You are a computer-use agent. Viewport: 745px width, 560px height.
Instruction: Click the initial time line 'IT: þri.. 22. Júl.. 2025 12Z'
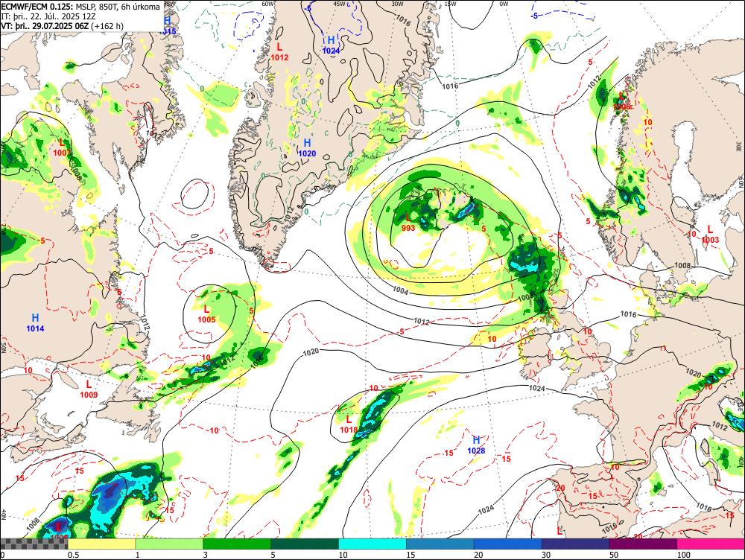pyautogui.click(x=48, y=16)
